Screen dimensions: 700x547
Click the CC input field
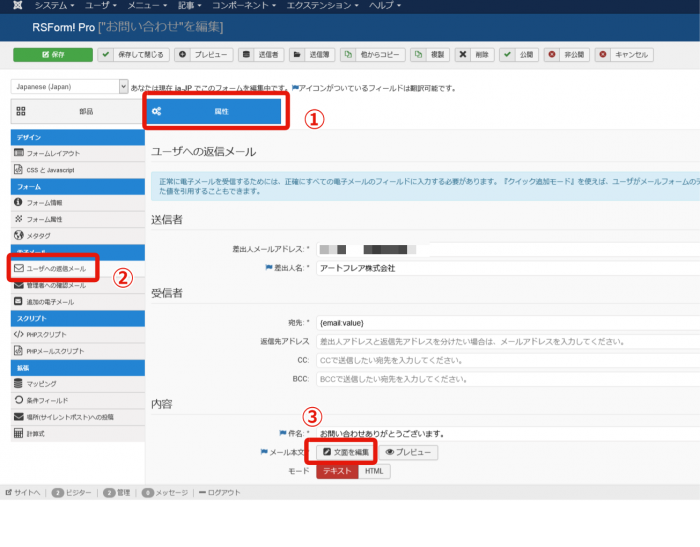[508, 360]
